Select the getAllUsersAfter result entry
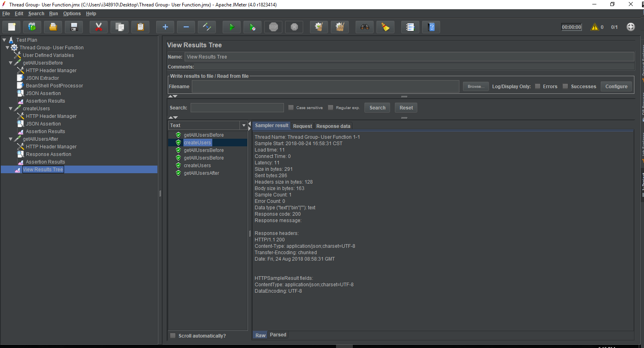 tap(201, 173)
